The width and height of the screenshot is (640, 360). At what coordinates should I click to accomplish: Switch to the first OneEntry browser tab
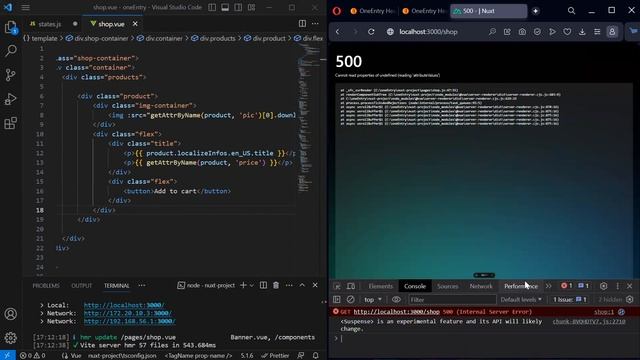pos(372,11)
